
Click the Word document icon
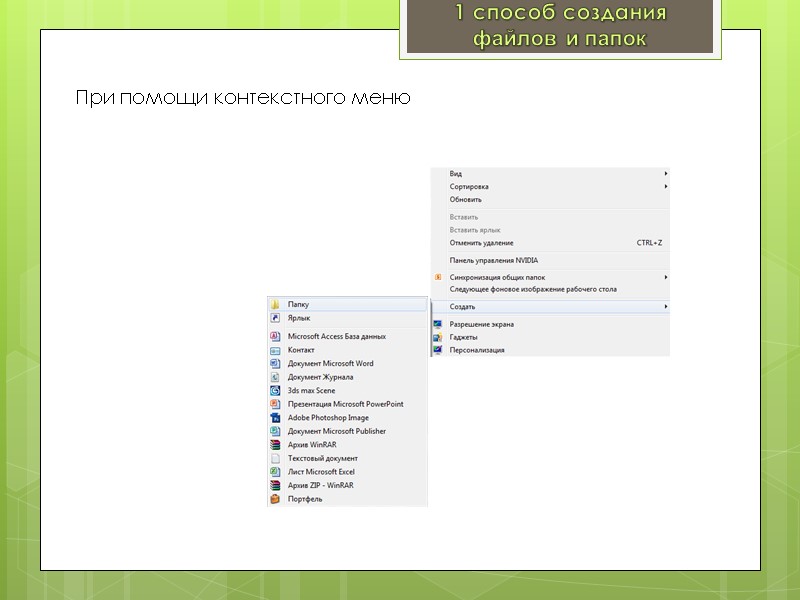click(x=275, y=363)
